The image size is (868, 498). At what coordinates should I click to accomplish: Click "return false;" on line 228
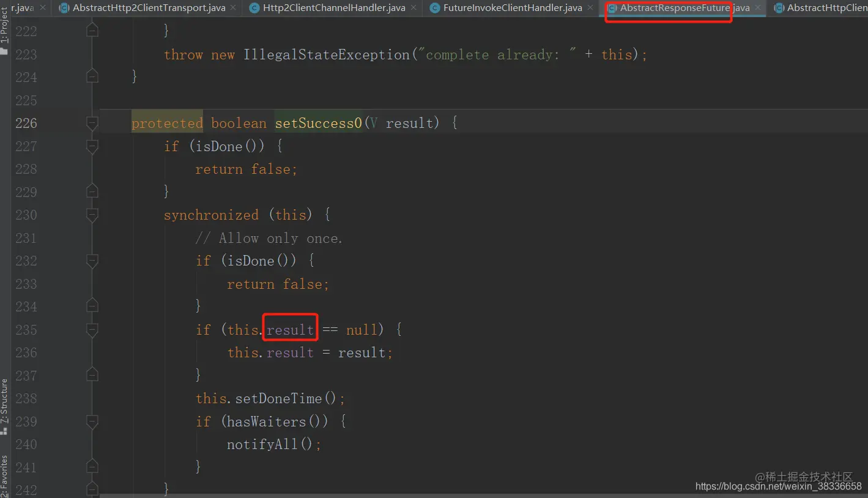coord(246,169)
